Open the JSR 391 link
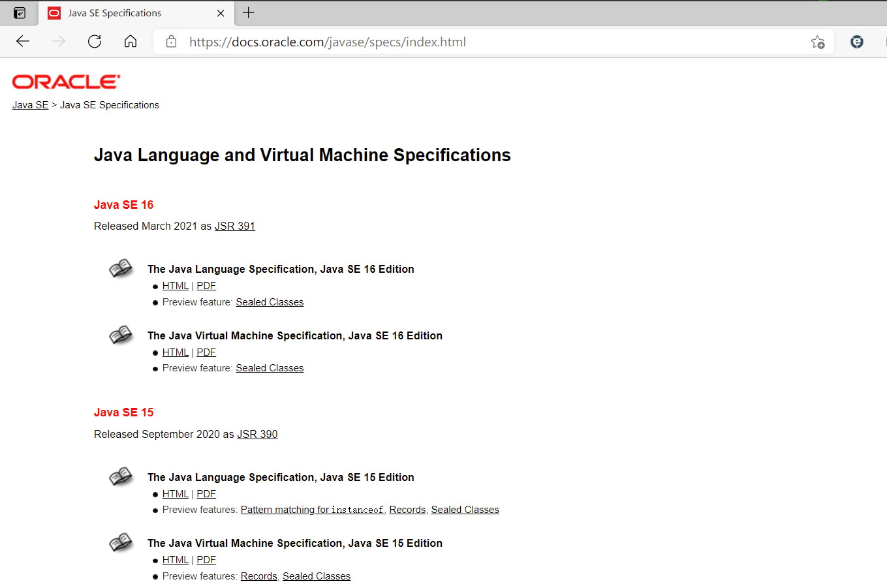 pos(235,226)
